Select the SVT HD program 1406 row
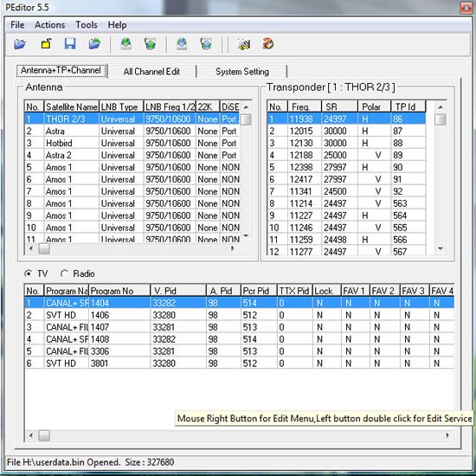This screenshot has width=476, height=476. coord(239,315)
